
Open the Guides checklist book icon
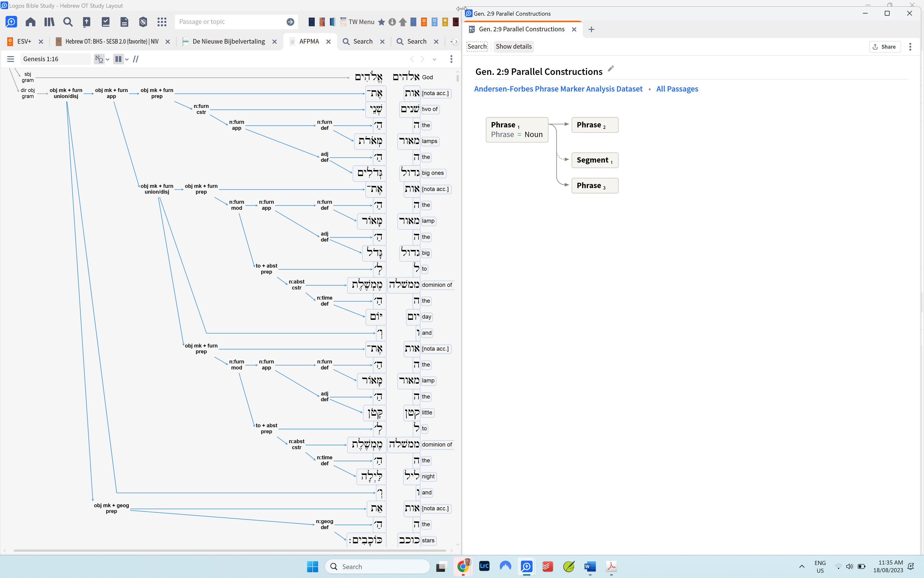[x=106, y=22]
